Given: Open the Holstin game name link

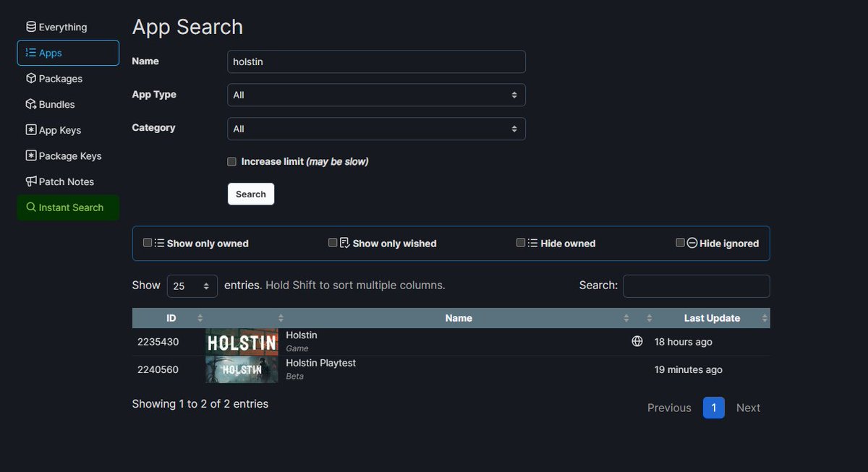Looking at the screenshot, I should click(x=302, y=335).
